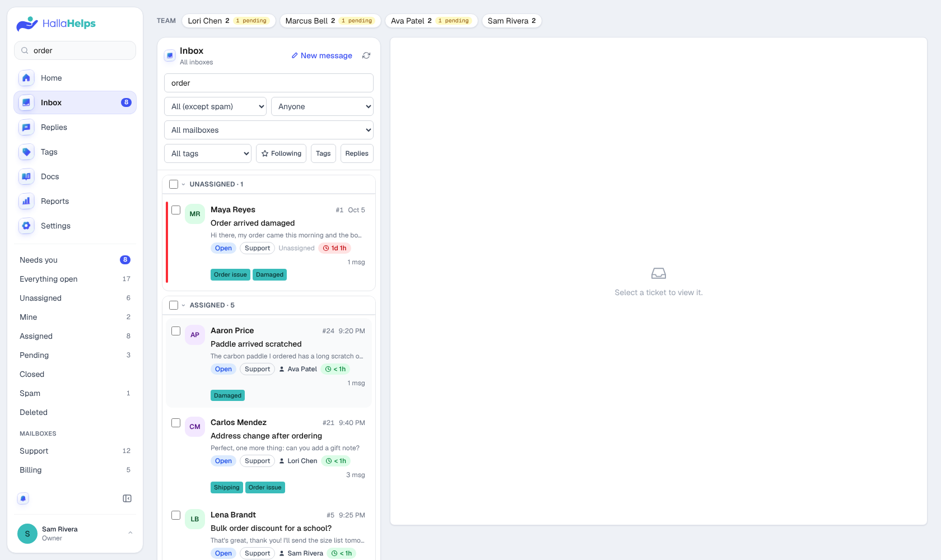Click the notifications bell icon in sidebar

pyautogui.click(x=23, y=498)
